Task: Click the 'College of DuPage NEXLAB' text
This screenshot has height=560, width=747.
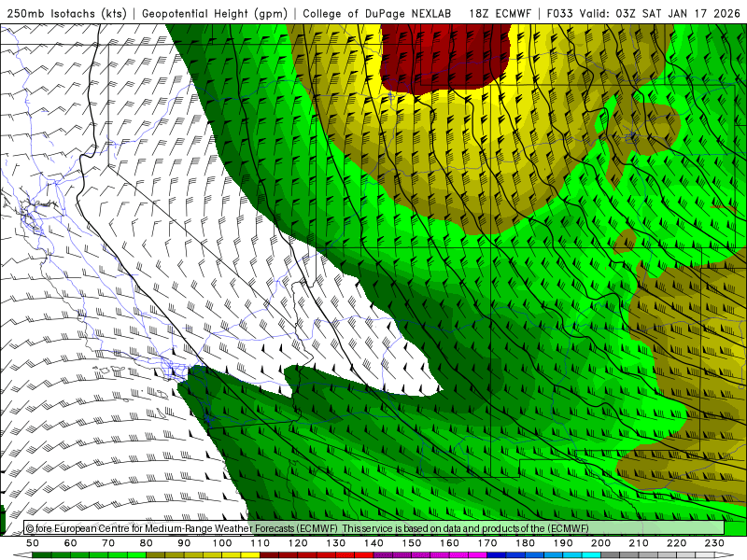Action: (x=377, y=13)
